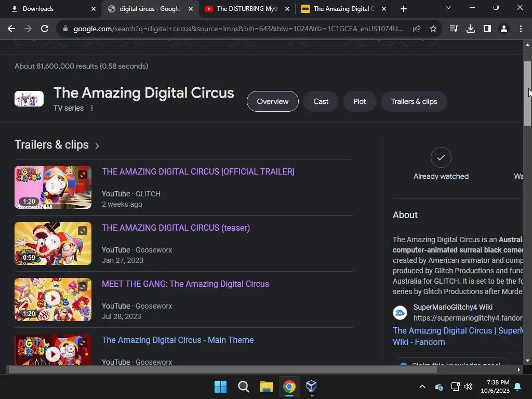Image resolution: width=532 pixels, height=399 pixels.
Task: Click the SuperMarioGlitchy4 Wiki site icon
Action: coord(400,312)
